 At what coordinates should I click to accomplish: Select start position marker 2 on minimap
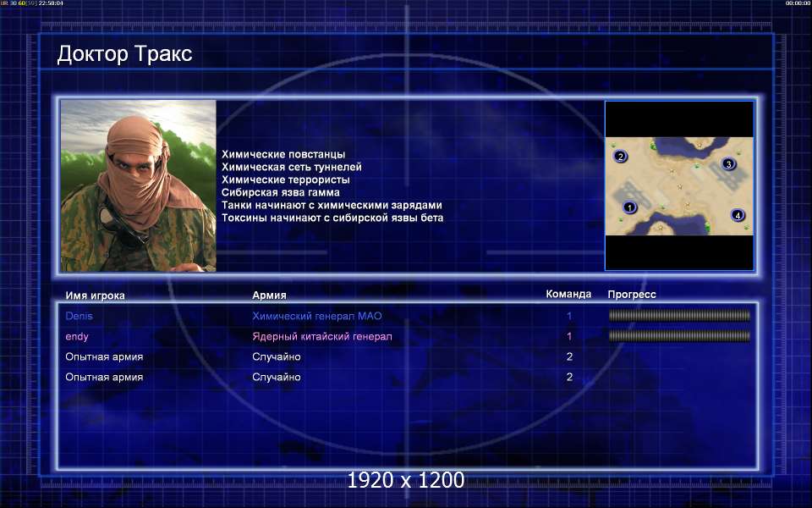click(x=620, y=157)
